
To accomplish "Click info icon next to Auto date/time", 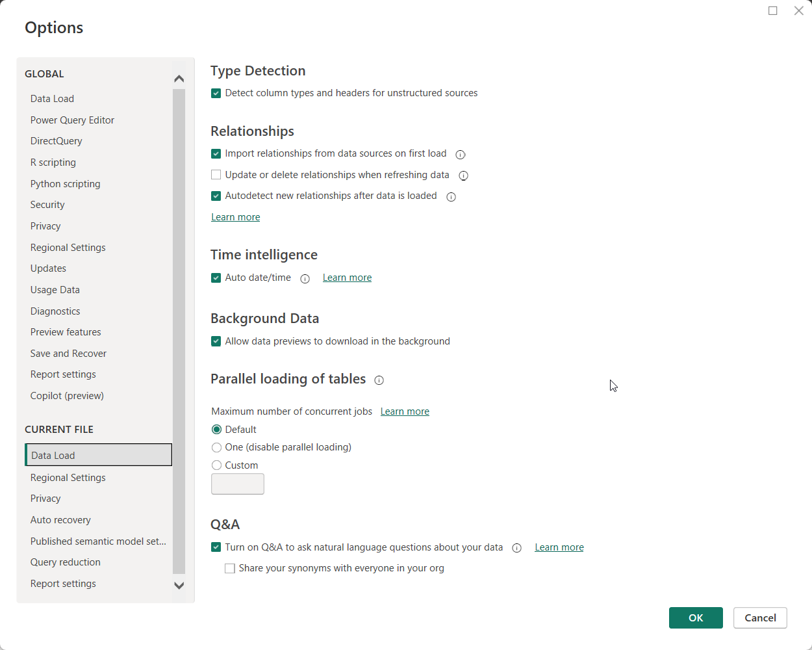I will [x=305, y=279].
